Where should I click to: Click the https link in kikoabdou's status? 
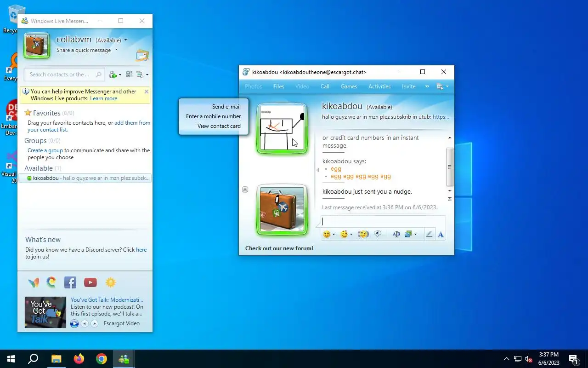pyautogui.click(x=442, y=117)
